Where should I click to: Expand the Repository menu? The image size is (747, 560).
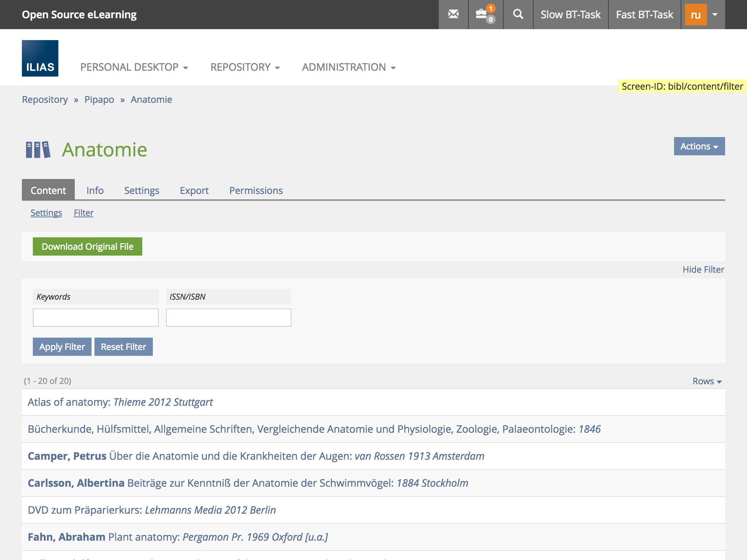coord(245,67)
